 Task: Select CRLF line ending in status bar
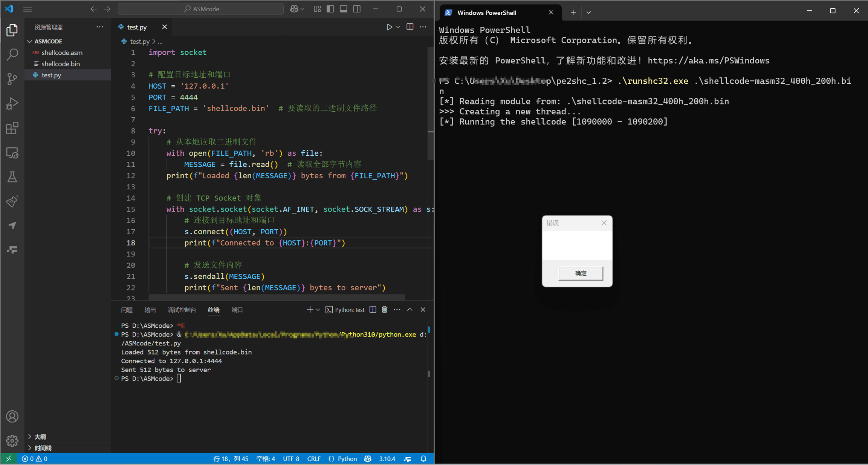(x=313, y=459)
